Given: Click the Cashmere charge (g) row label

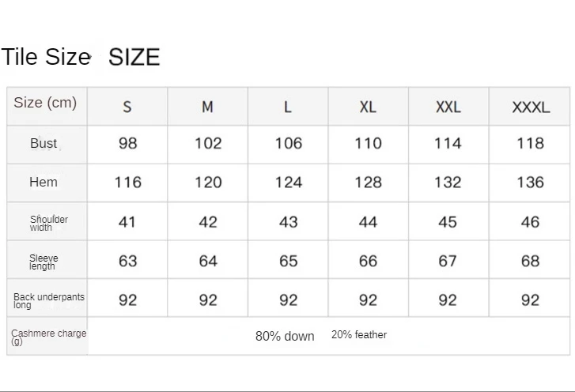Looking at the screenshot, I should pyautogui.click(x=48, y=337).
